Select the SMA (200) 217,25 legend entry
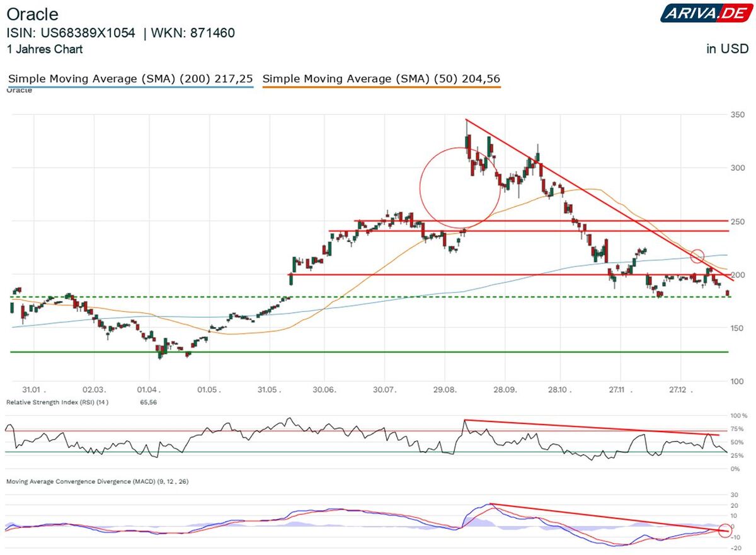The width and height of the screenshot is (756, 555). coord(130,79)
